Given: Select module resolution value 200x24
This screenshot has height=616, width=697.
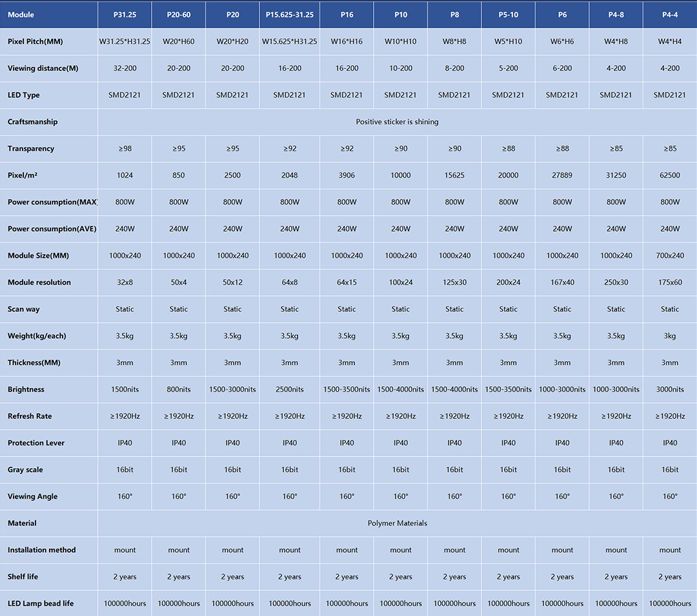Looking at the screenshot, I should pyautogui.click(x=508, y=282).
